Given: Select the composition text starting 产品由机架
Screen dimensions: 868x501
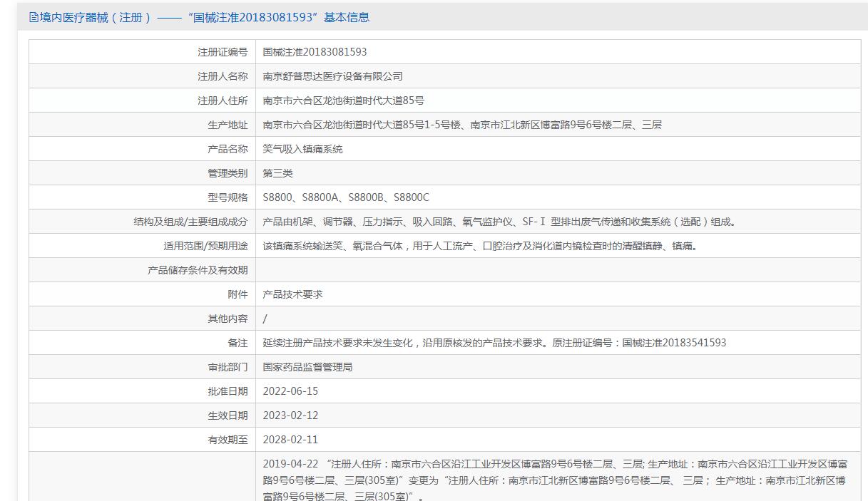Looking at the screenshot, I should point(501,222).
